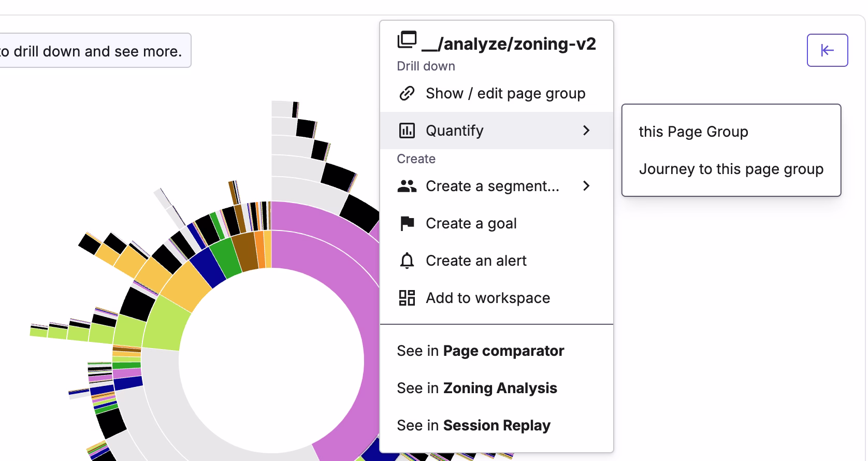
Task: Click the copy page group icon beside zoning-v2
Action: (x=408, y=38)
